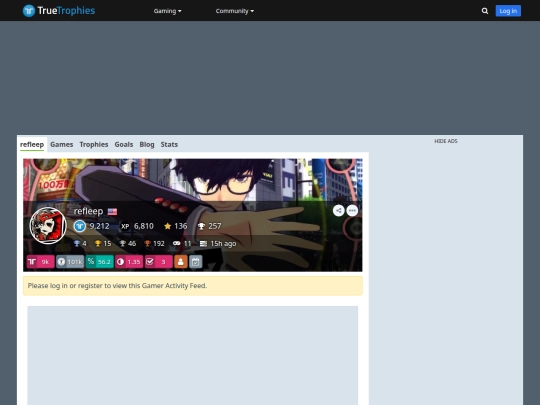Click the platinum trophy icon beside 4
540x405 pixels.
pos(77,243)
